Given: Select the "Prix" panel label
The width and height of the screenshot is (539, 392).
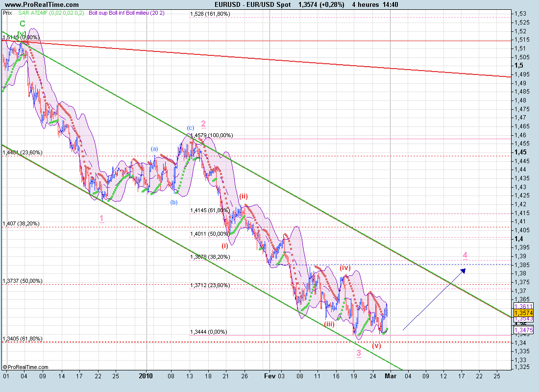Looking at the screenshot, I should [x=7, y=13].
